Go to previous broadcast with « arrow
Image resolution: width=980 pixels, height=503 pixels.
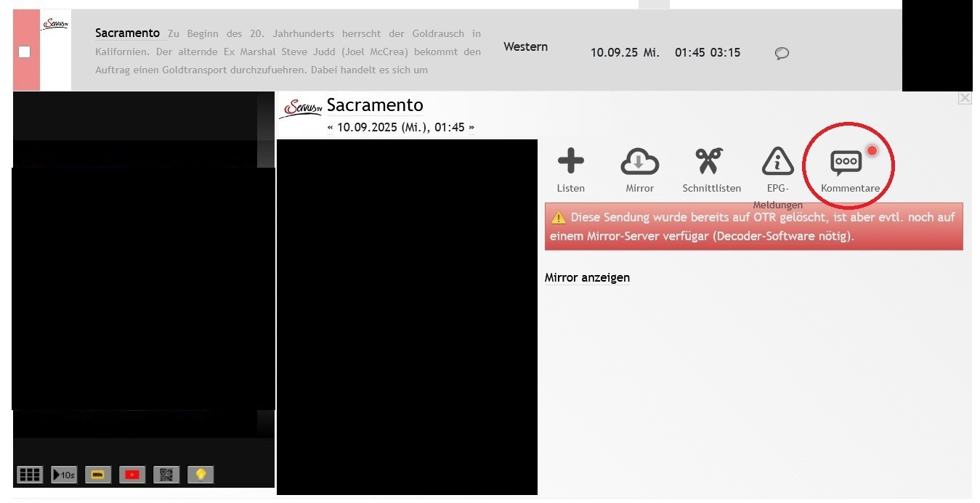(331, 128)
